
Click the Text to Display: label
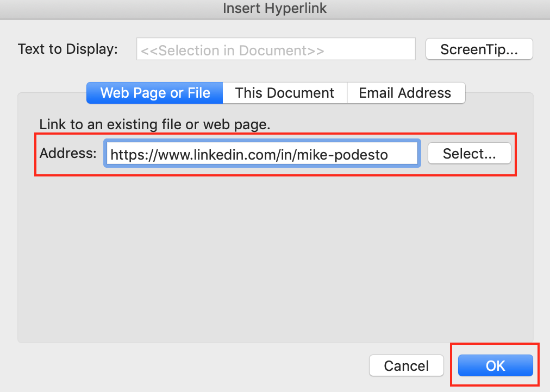(68, 49)
